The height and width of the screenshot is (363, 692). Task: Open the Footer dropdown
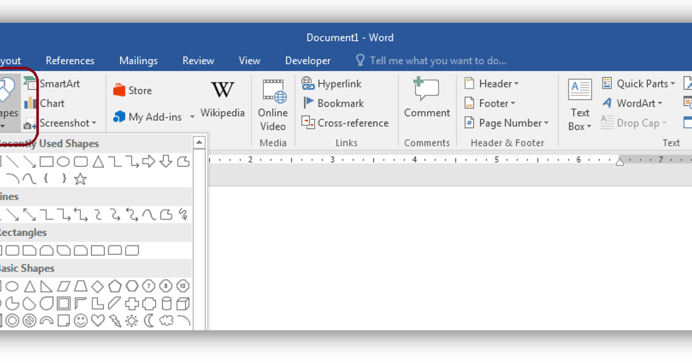coord(489,103)
